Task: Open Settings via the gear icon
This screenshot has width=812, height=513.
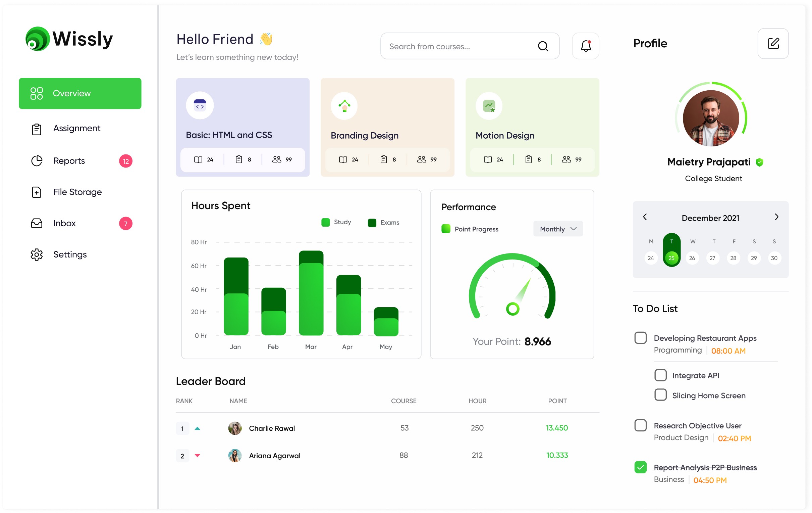Action: [37, 254]
